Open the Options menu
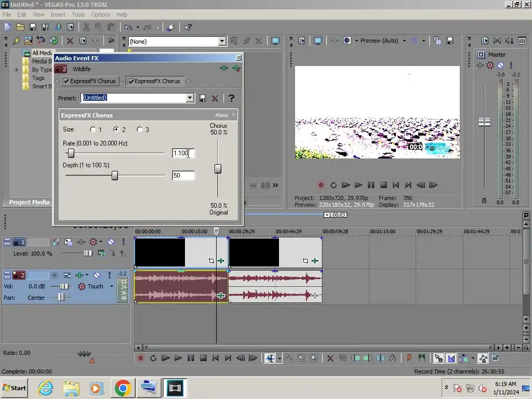 [100, 15]
